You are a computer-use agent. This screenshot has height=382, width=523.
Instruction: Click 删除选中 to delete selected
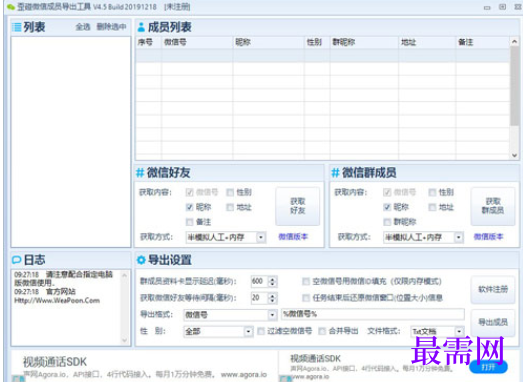pos(111,27)
